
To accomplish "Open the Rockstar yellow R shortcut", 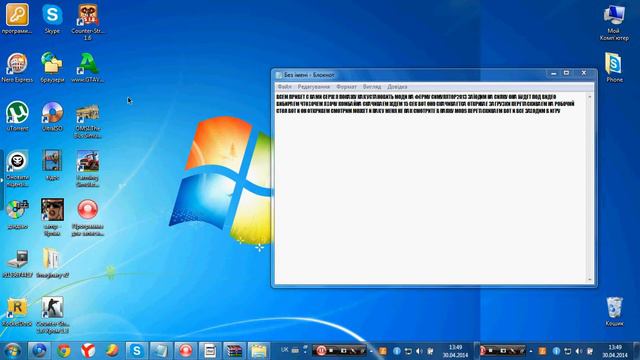I will tap(17, 312).
